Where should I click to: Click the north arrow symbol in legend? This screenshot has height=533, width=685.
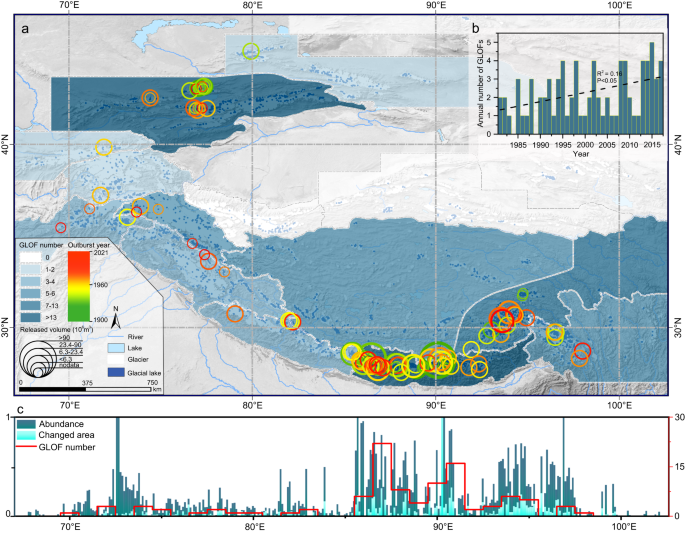[x=116, y=318]
